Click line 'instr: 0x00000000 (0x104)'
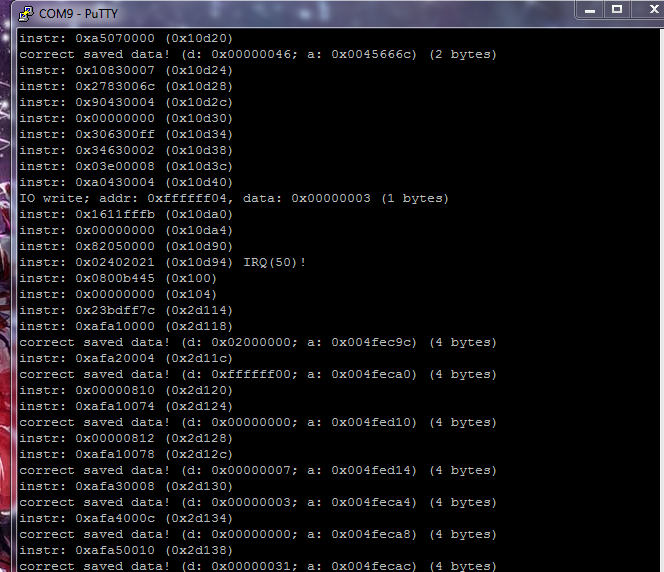The width and height of the screenshot is (664, 572). click(118, 295)
